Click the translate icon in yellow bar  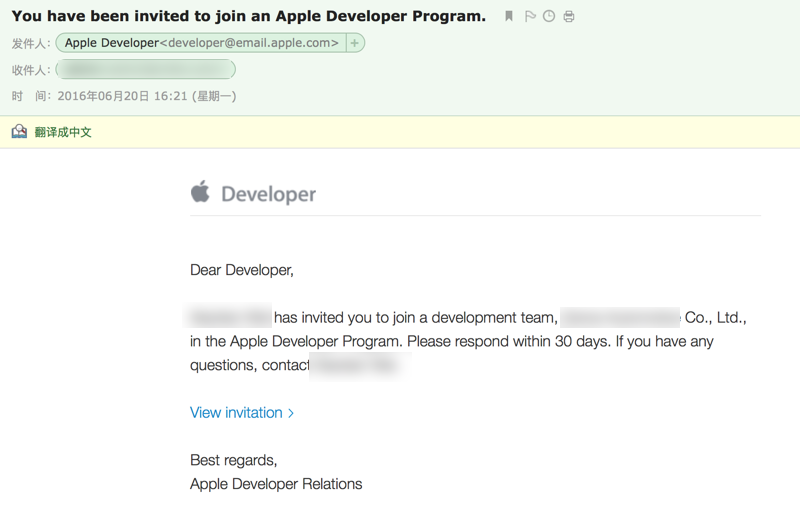19,132
